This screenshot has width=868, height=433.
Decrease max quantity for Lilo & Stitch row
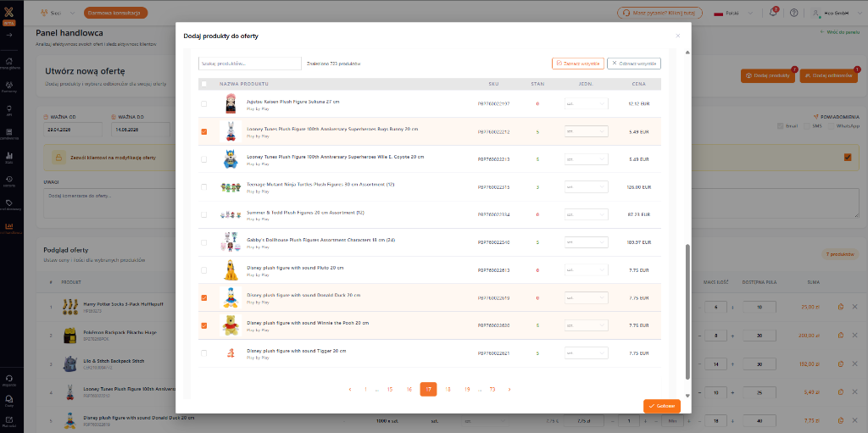699,364
